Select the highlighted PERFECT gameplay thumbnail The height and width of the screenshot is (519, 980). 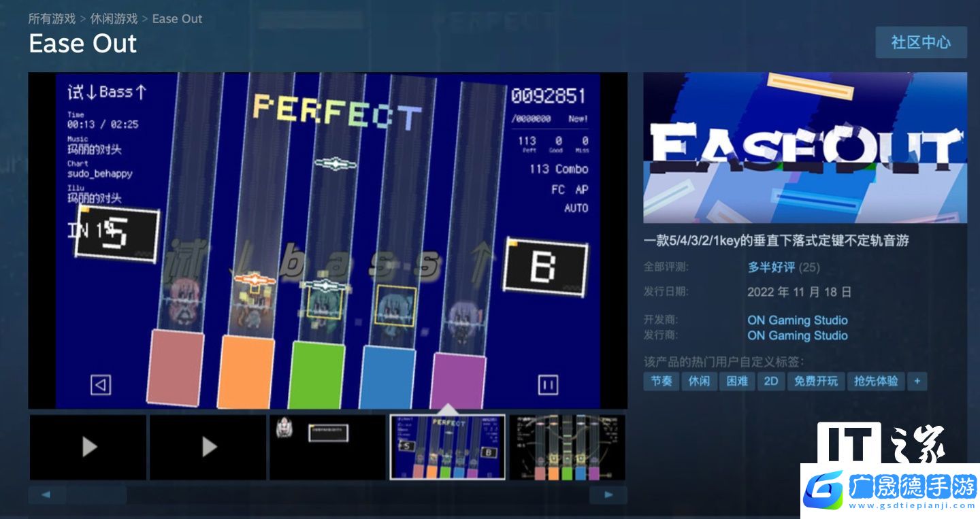(448, 447)
